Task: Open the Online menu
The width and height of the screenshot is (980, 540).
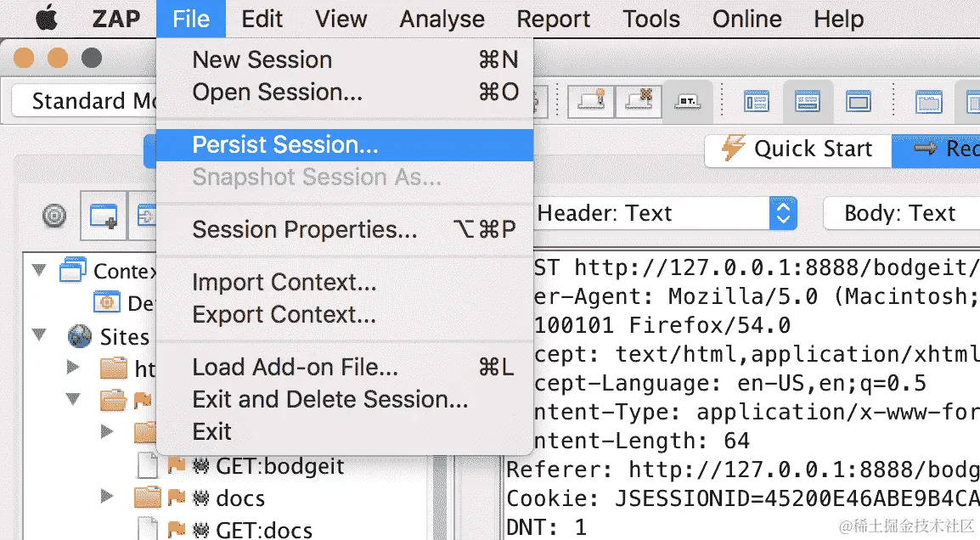Action: pos(746,19)
